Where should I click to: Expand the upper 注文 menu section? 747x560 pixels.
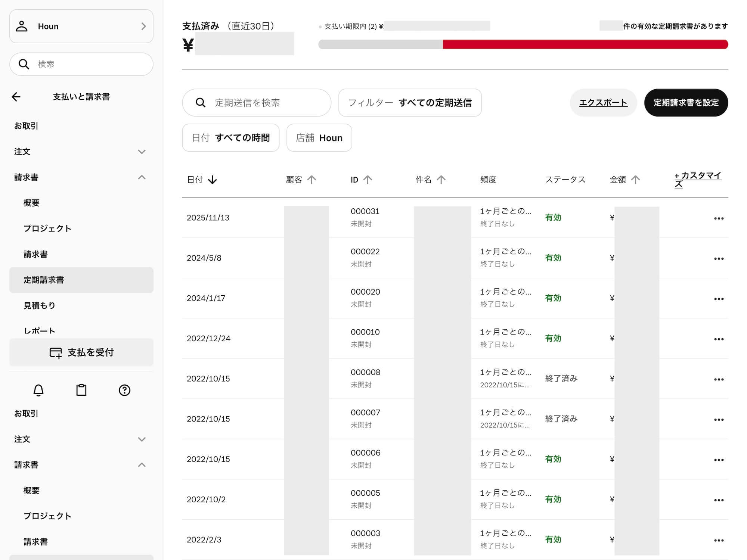(x=142, y=152)
